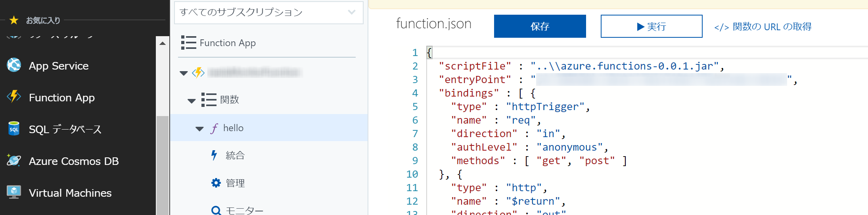
Task: Click line number 10 in gutter
Action: (x=412, y=174)
